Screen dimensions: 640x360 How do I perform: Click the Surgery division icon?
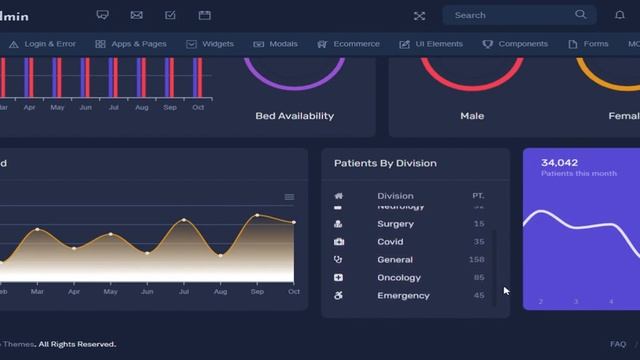[338, 224]
